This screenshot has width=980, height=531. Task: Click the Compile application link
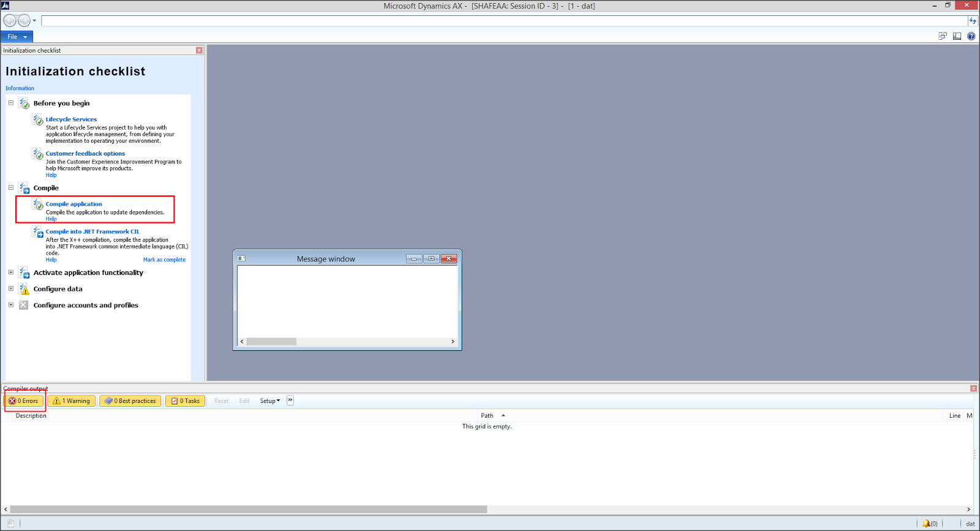73,204
